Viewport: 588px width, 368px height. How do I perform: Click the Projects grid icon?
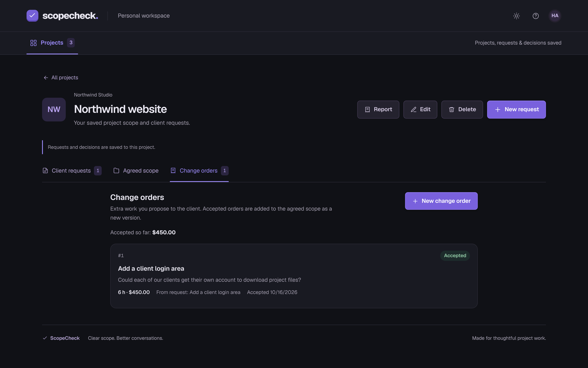click(x=33, y=43)
